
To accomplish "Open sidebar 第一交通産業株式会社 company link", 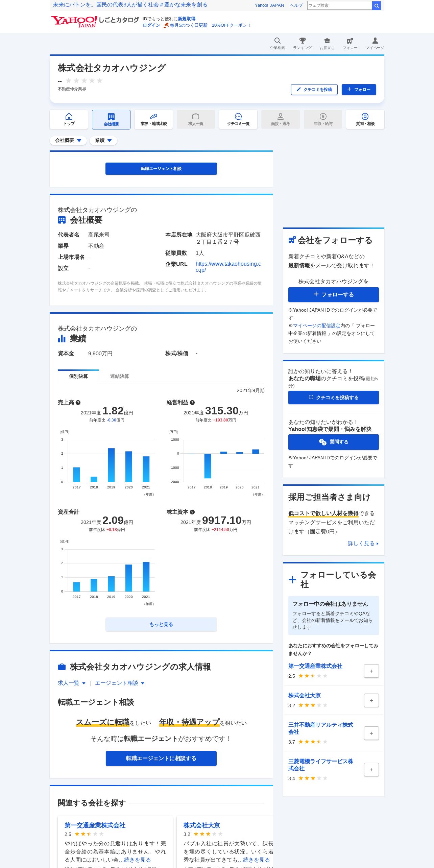I will (x=315, y=666).
